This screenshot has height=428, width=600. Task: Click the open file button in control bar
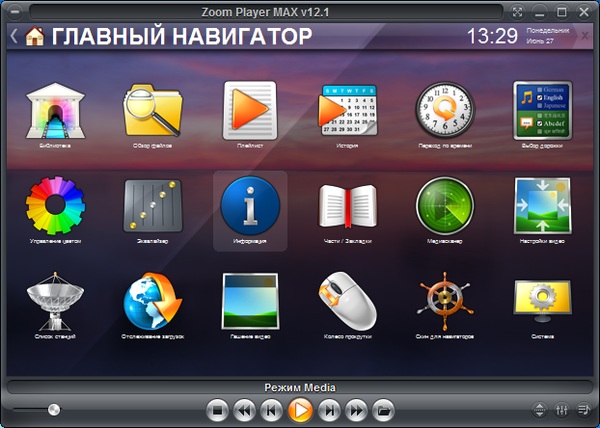pos(382,409)
